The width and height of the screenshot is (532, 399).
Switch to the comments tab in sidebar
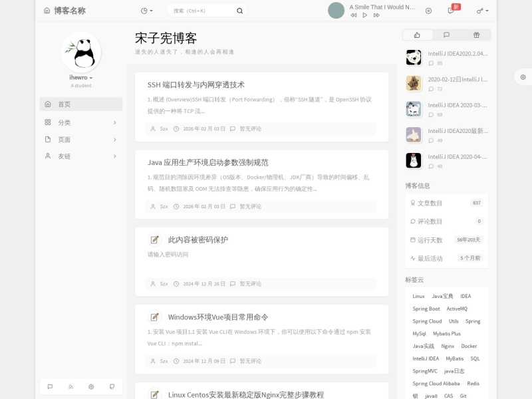pos(446,35)
